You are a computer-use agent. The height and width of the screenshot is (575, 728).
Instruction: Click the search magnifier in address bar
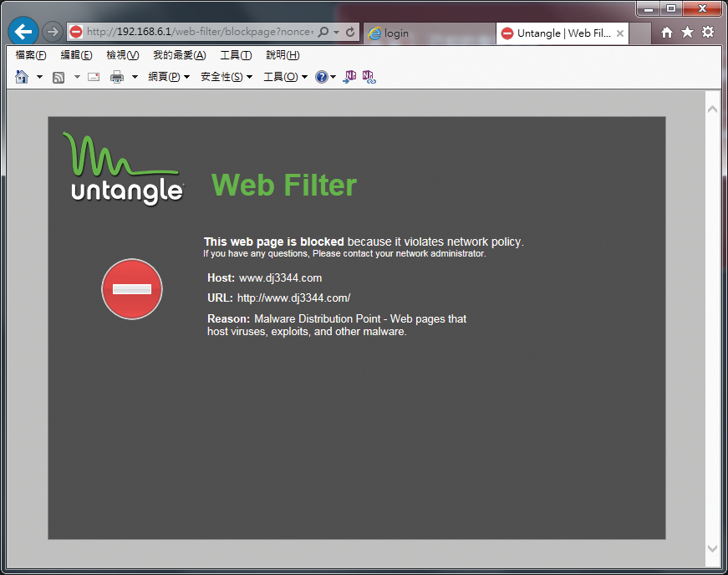coord(323,32)
